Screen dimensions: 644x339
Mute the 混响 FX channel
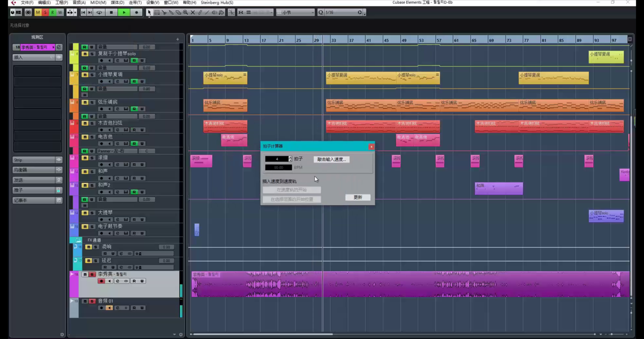point(88,247)
